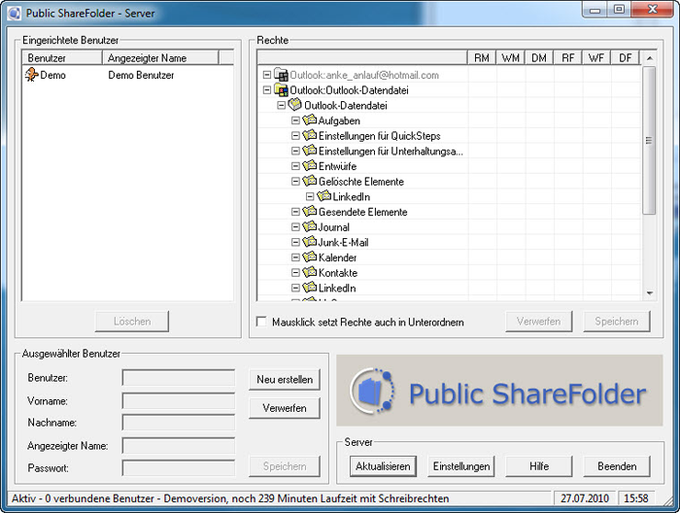Select the Kontakte tree row label
680x513 pixels.
coord(338,273)
